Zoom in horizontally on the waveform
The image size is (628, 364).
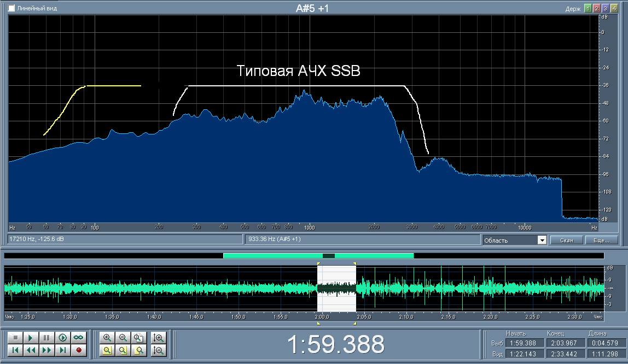107,338
